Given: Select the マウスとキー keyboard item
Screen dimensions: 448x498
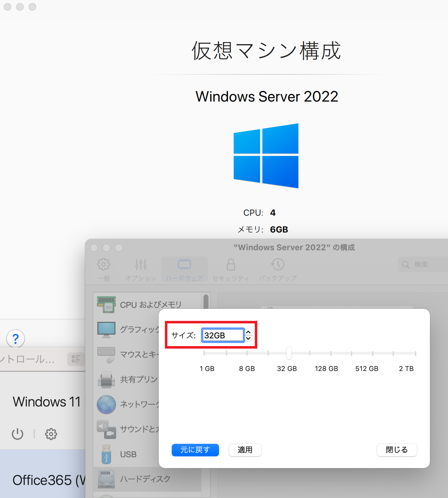Looking at the screenshot, I should [126, 355].
